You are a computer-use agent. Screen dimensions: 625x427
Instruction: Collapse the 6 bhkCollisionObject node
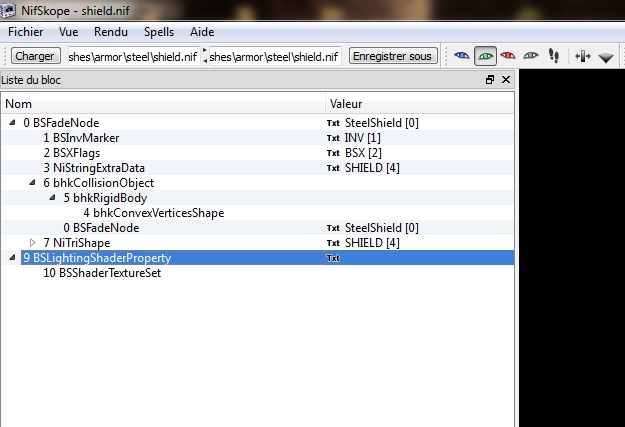coord(32,183)
